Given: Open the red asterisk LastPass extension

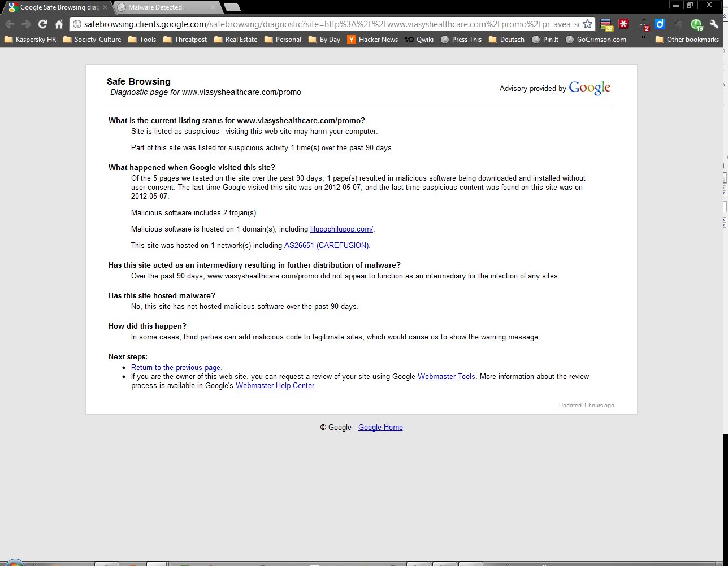Looking at the screenshot, I should pos(623,24).
